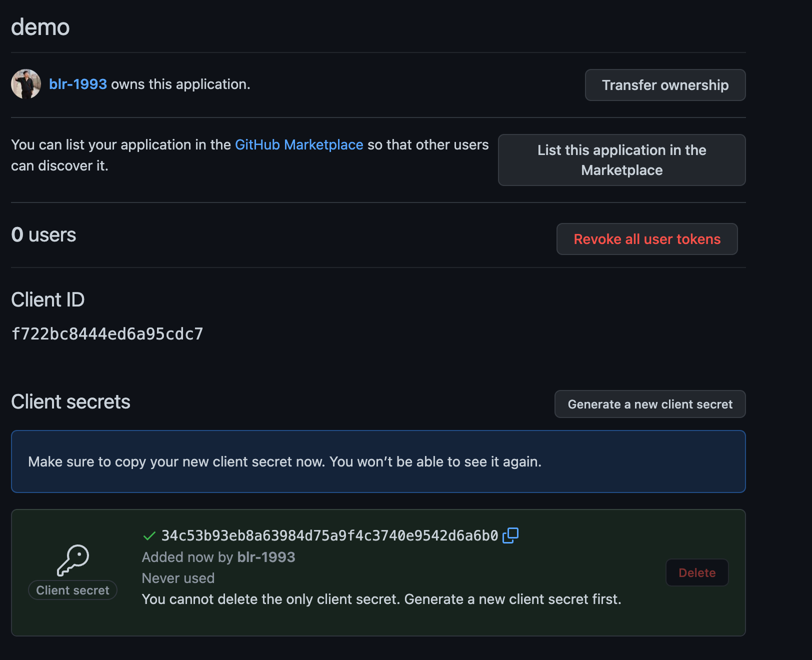The width and height of the screenshot is (812, 660).
Task: Click the key icon in secret card
Action: pos(73,560)
